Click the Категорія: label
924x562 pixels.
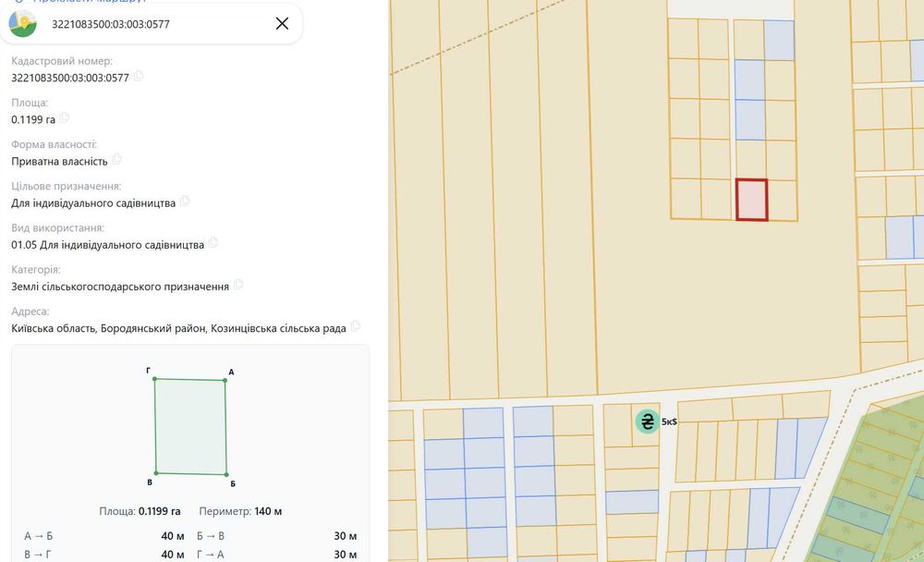tap(36, 270)
